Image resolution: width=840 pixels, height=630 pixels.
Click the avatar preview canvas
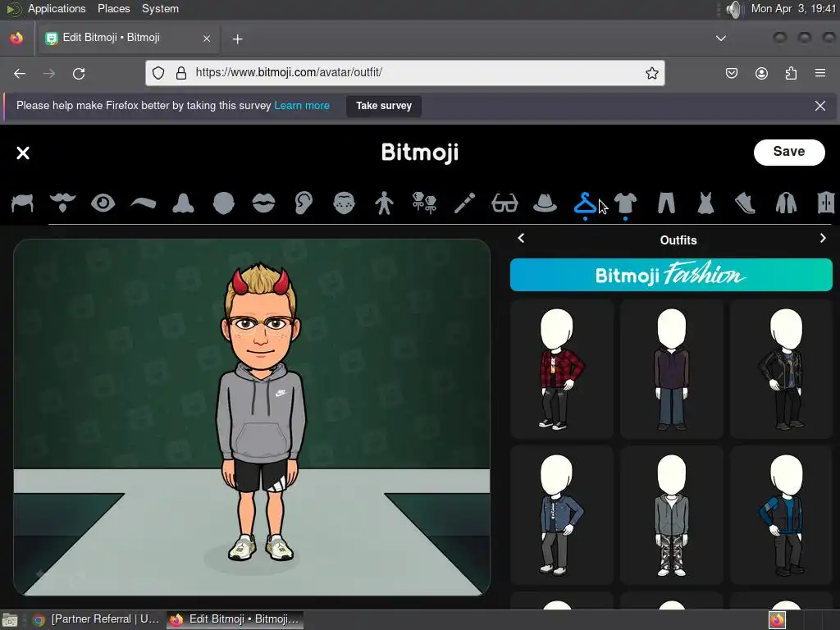(252, 418)
